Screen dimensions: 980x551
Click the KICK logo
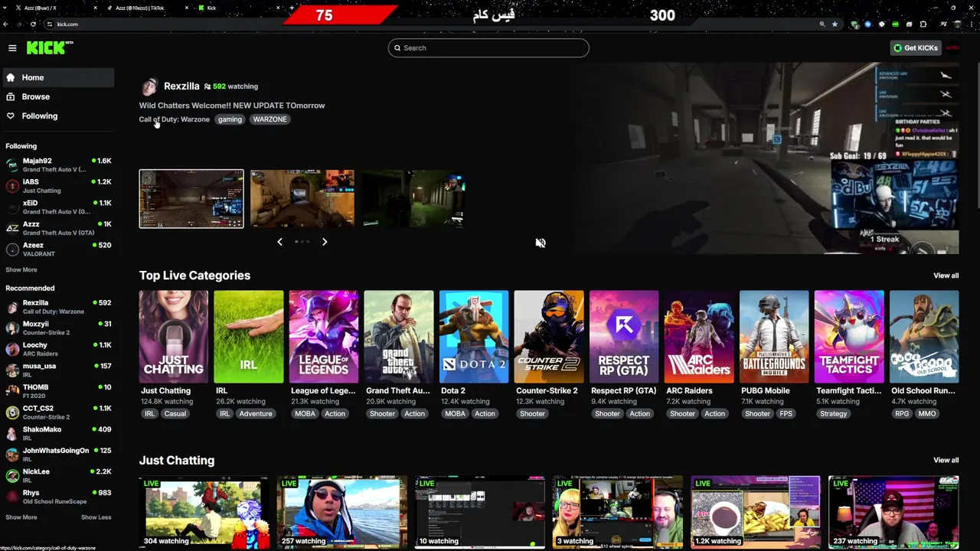tap(50, 47)
